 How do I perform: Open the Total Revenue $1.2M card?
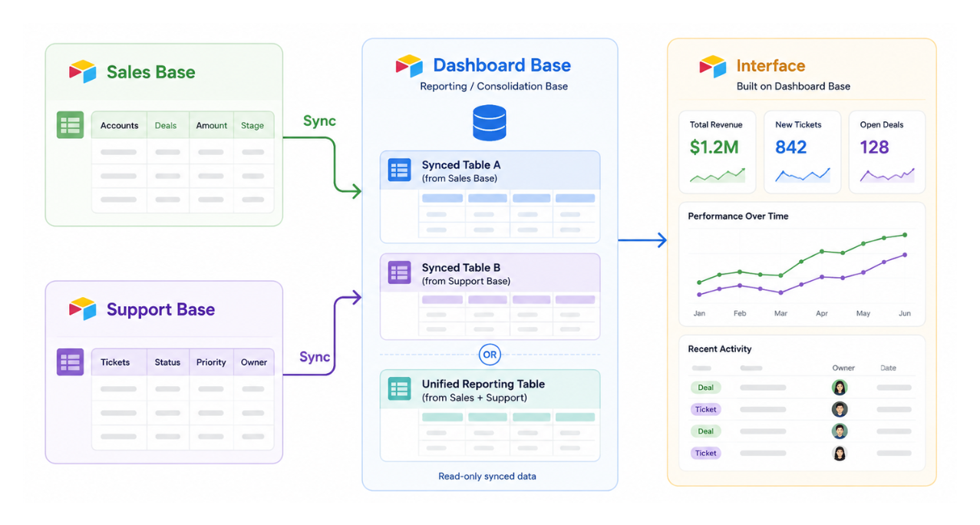(x=718, y=152)
